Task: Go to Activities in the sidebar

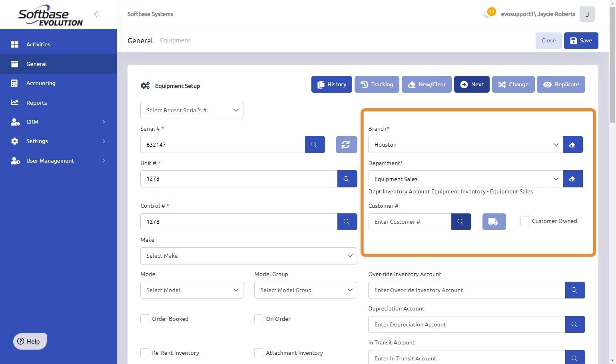Action: (58, 44)
